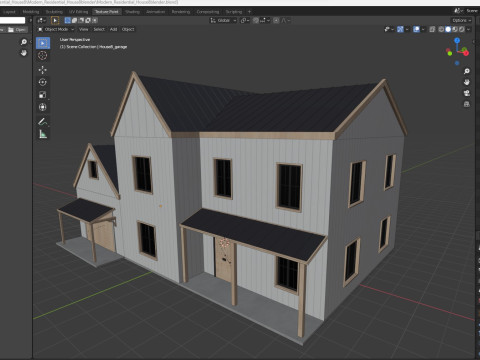
Task: Select the Cursor tool
Action: click(43, 56)
